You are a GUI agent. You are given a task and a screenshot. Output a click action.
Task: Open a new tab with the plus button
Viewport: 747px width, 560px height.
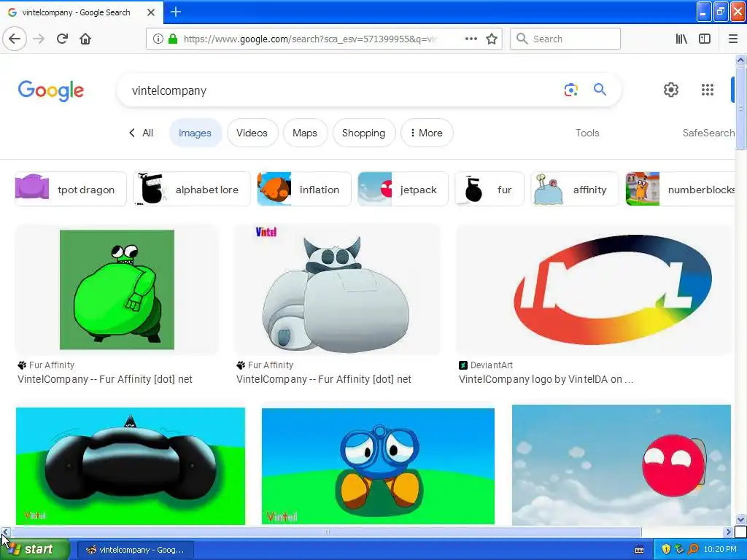[175, 12]
